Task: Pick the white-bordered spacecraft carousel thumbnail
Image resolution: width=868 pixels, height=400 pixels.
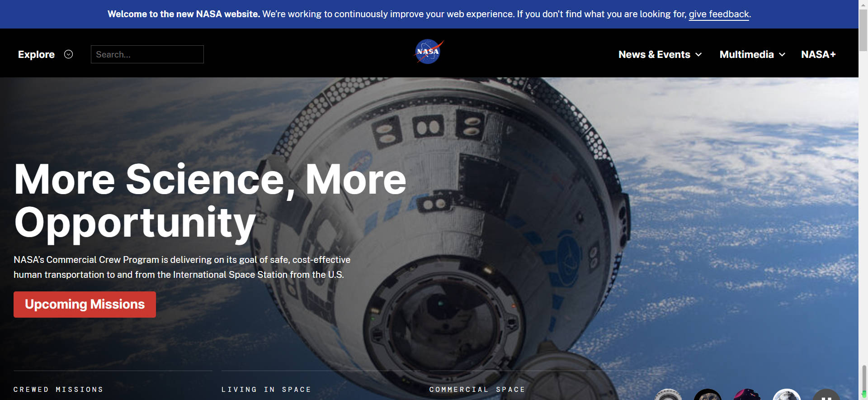Action: (x=787, y=395)
